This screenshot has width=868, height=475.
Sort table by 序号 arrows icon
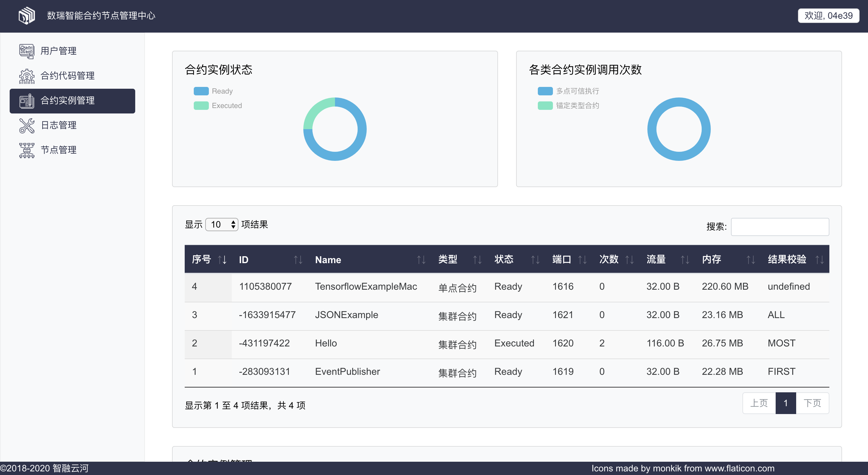tap(222, 260)
